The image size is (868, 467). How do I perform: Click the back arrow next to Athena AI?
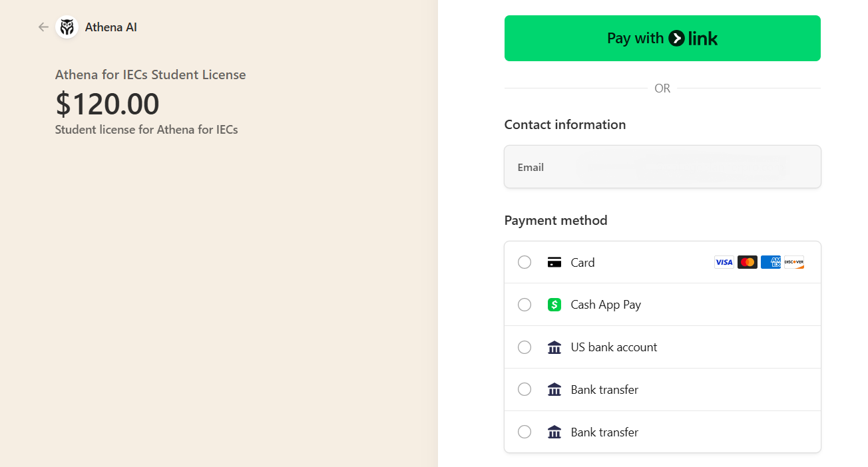43,27
